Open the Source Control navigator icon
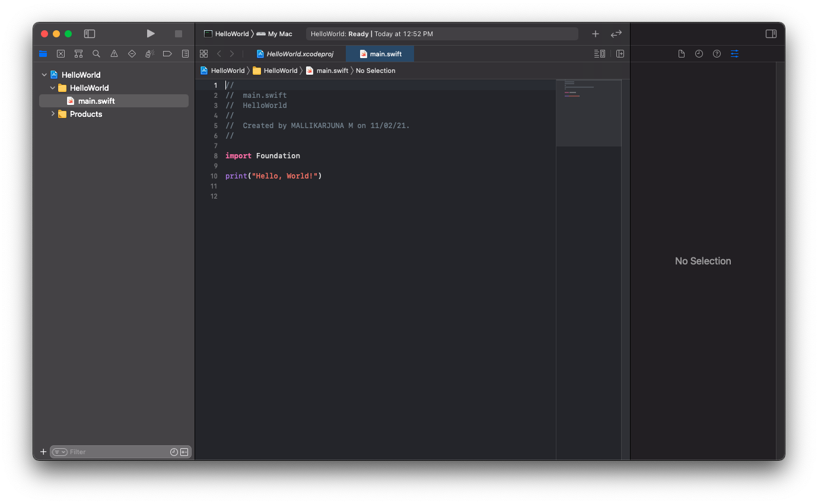818x504 pixels. [x=61, y=54]
